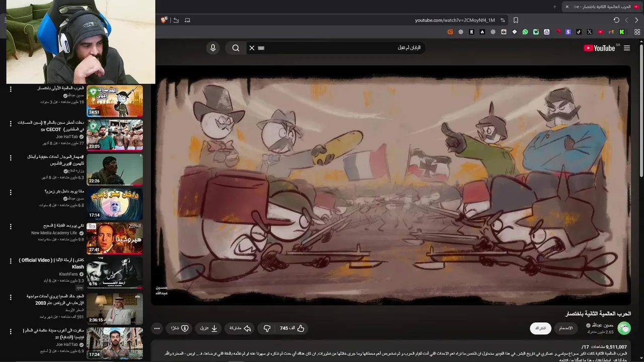The height and width of the screenshot is (362, 644).
Task: Open the TikTok bookmark
Action: [579, 32]
